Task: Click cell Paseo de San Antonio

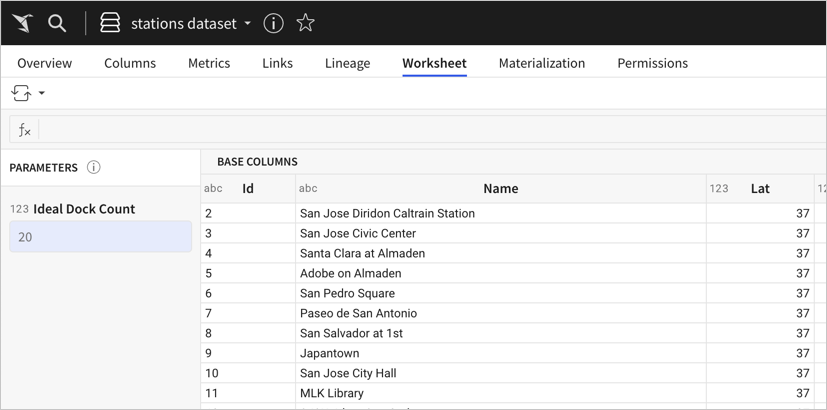Action: 501,313
